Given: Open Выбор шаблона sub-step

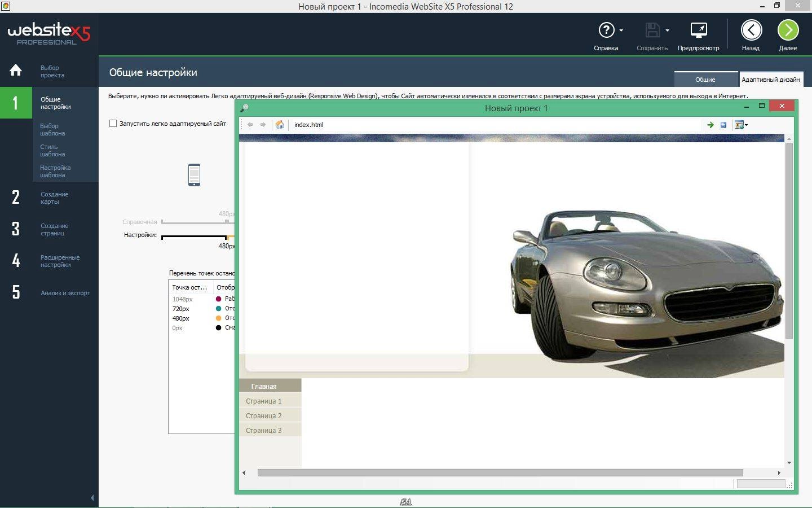Looking at the screenshot, I should [52, 129].
